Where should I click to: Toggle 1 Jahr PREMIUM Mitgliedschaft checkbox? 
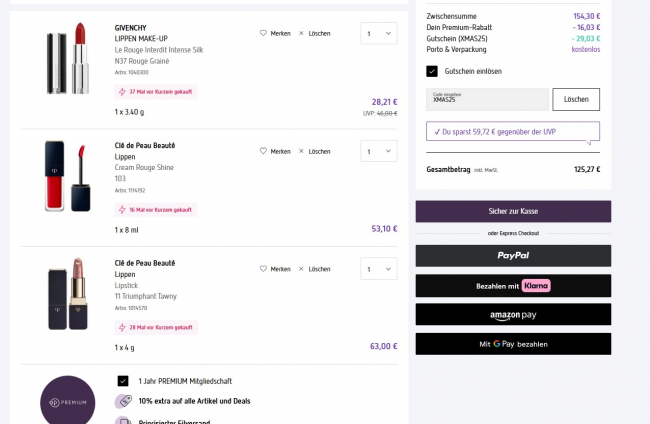123,381
